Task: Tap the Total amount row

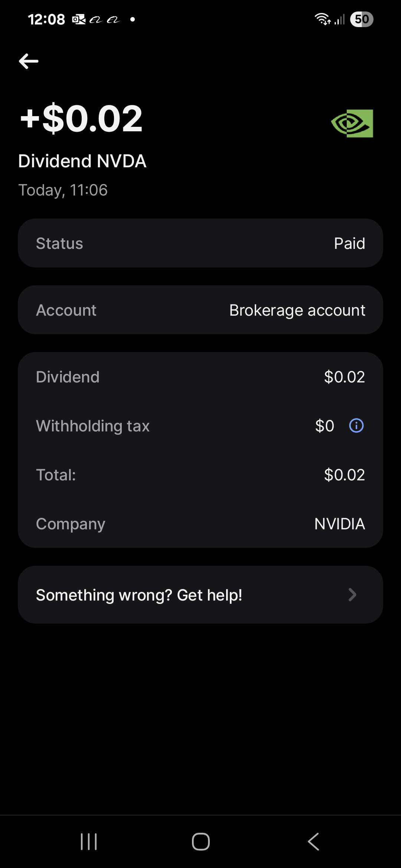Action: pyautogui.click(x=200, y=474)
